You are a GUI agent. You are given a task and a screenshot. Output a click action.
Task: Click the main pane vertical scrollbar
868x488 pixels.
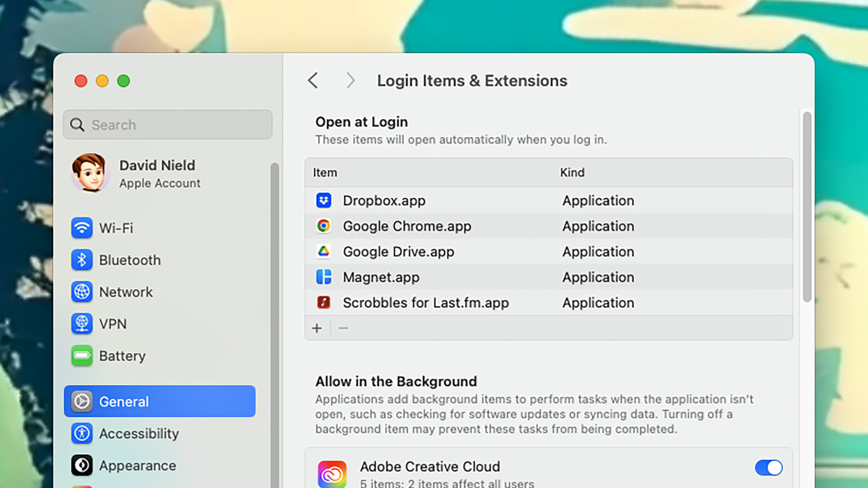tap(807, 207)
